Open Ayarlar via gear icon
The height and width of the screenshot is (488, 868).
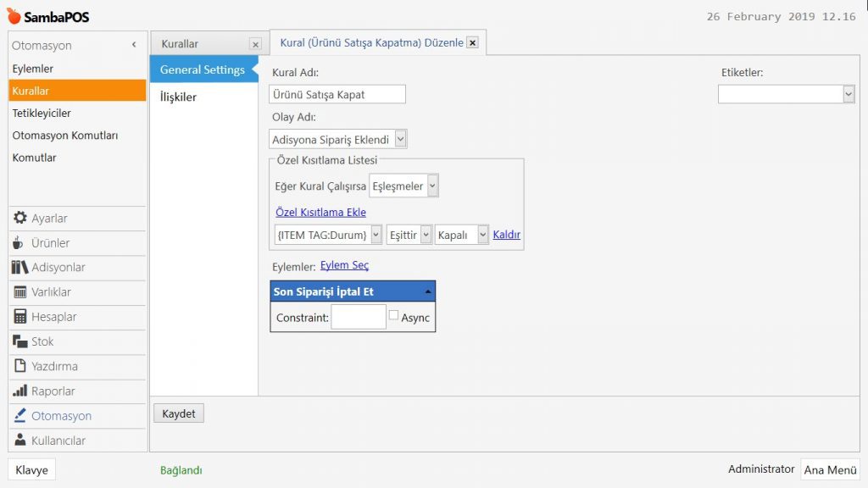tap(19, 218)
